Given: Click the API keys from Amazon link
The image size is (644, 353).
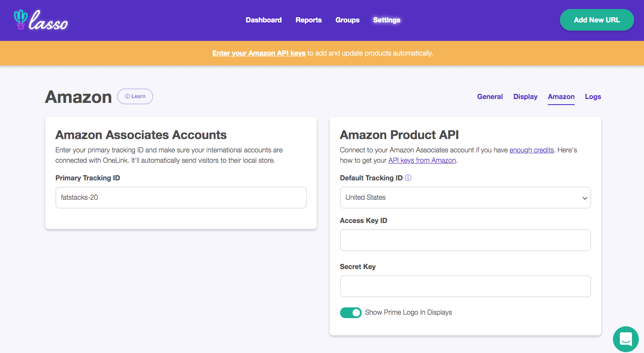Looking at the screenshot, I should tap(422, 160).
